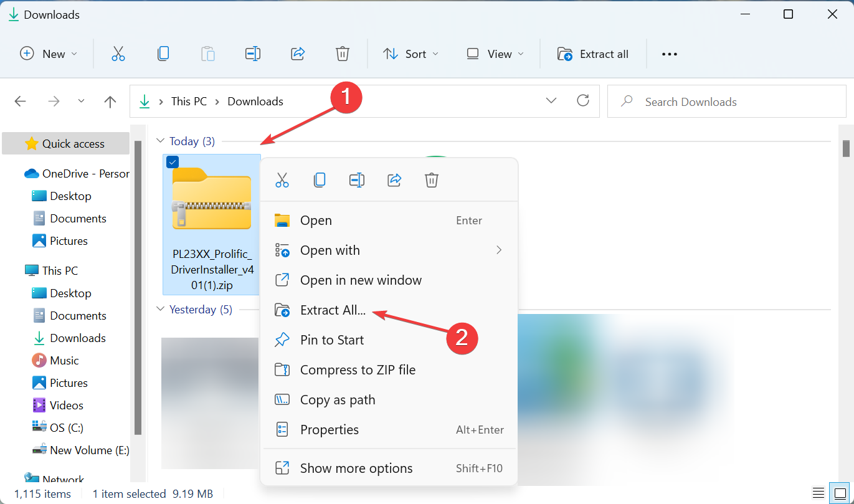This screenshot has height=504, width=854.
Task: Select Extract All from the context menu
Action: (333, 310)
